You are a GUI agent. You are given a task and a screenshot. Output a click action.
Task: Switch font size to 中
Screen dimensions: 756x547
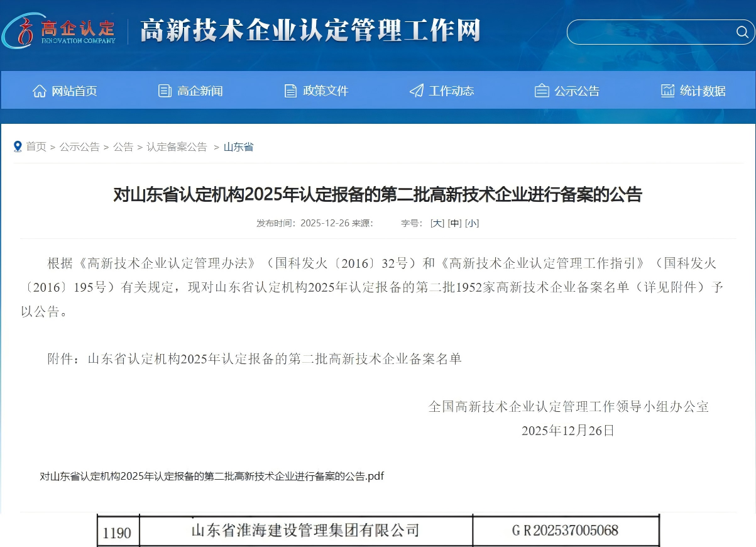click(x=454, y=223)
